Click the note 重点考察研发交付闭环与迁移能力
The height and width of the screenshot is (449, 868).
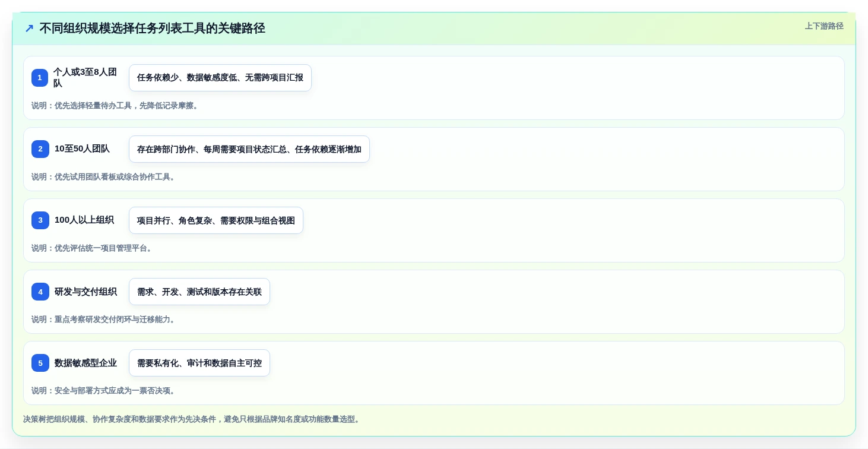[x=105, y=320]
